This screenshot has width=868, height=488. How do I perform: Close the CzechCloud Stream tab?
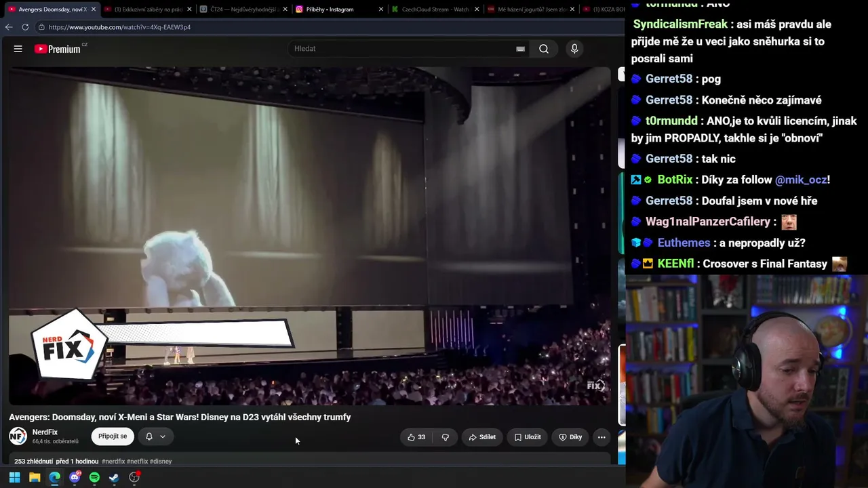[x=477, y=9]
